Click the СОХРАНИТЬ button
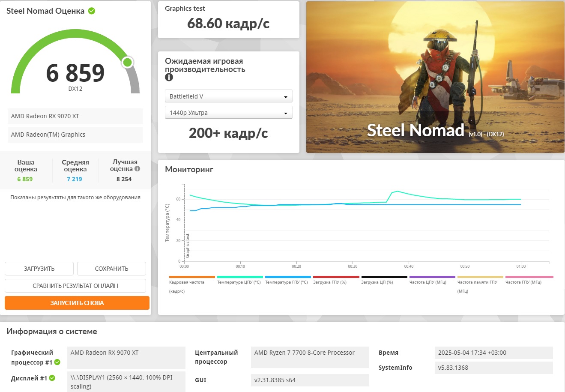Viewport: 565px width, 392px height. 111,269
